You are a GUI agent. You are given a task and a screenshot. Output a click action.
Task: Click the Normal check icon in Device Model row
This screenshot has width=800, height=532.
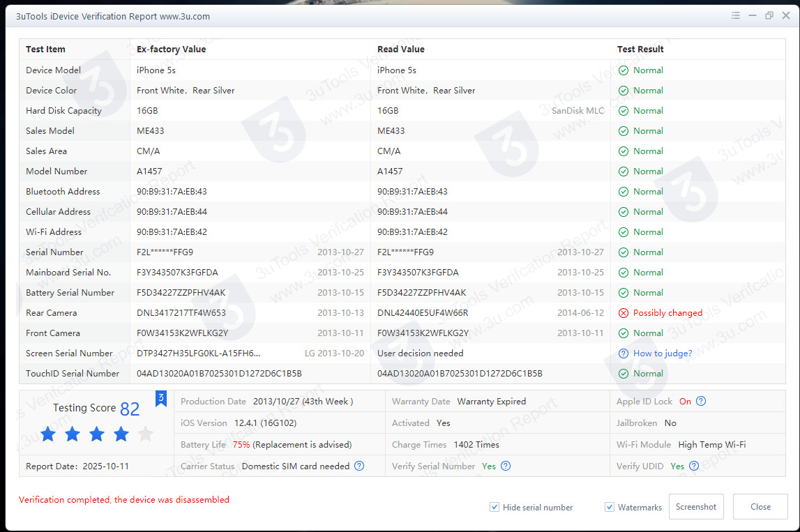tap(624, 70)
